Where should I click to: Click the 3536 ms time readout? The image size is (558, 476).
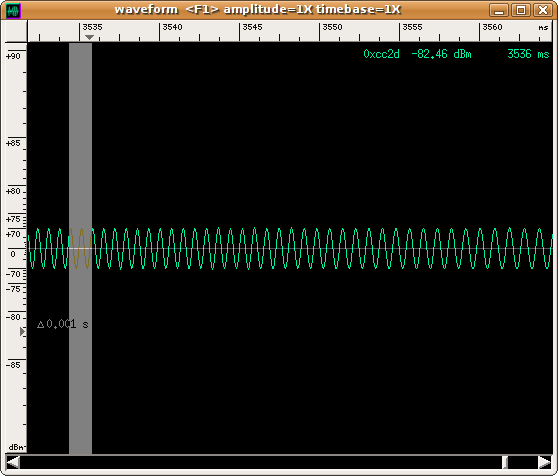pyautogui.click(x=528, y=54)
